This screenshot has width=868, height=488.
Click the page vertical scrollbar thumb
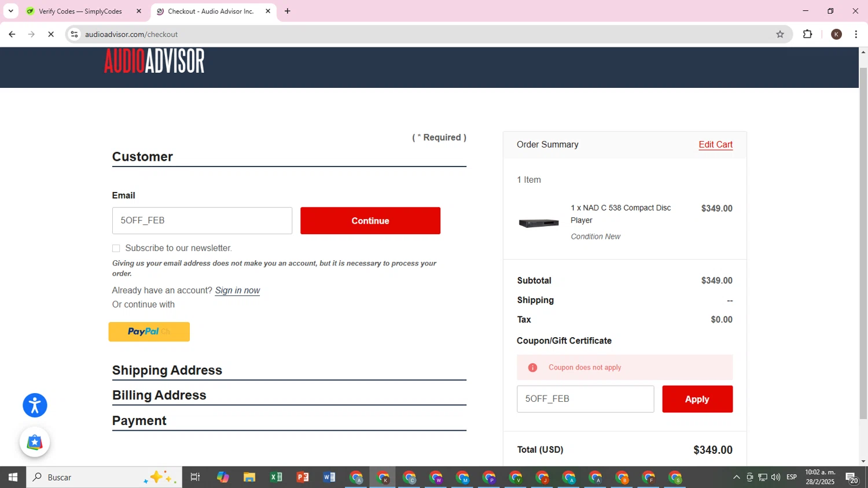click(863, 243)
